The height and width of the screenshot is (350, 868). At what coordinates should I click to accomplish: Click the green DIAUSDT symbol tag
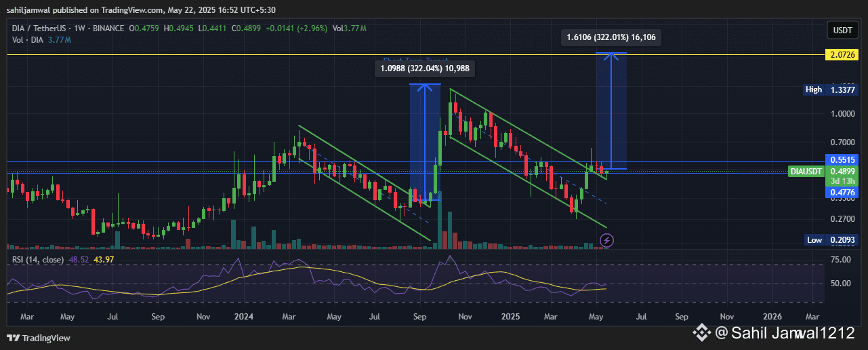(x=808, y=172)
